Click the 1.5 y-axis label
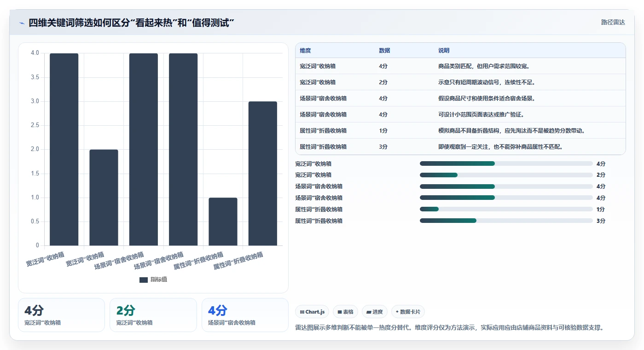The height and width of the screenshot is (350, 644). tap(35, 174)
